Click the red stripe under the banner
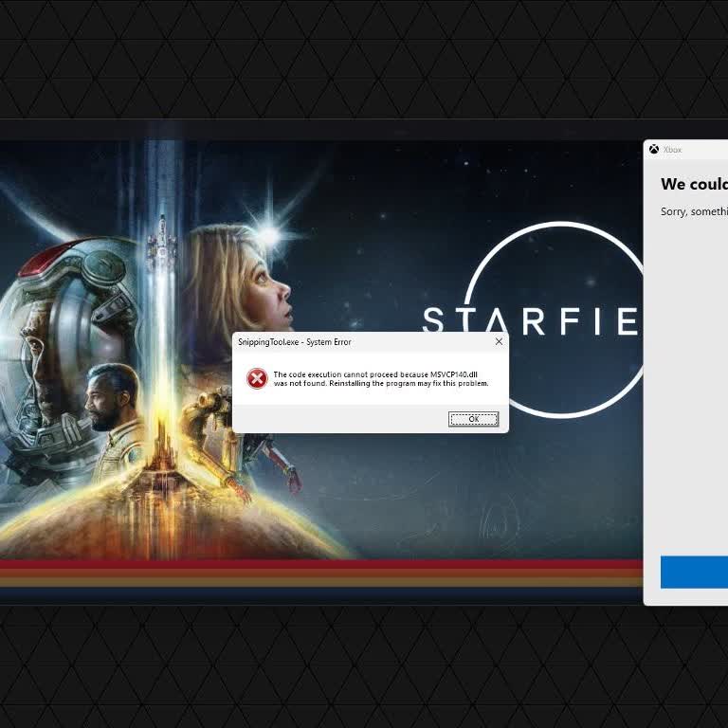Screen dimensions: 728x728 [x=322, y=564]
